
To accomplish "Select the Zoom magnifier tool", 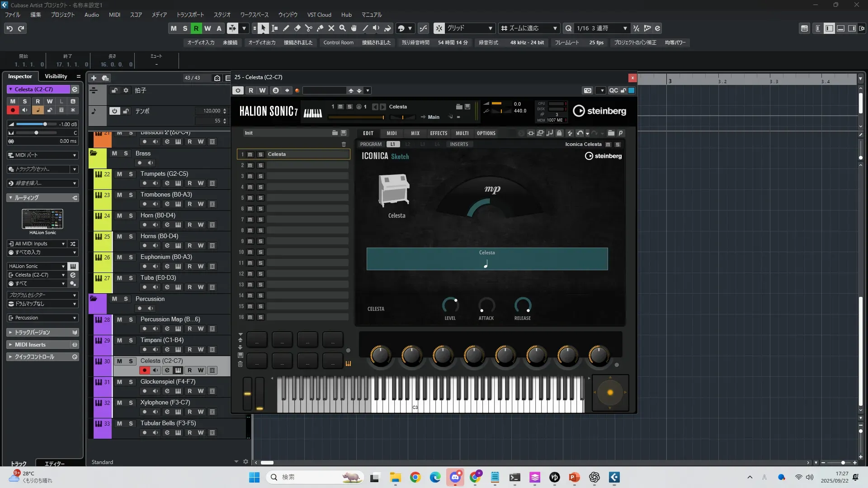I will (343, 28).
